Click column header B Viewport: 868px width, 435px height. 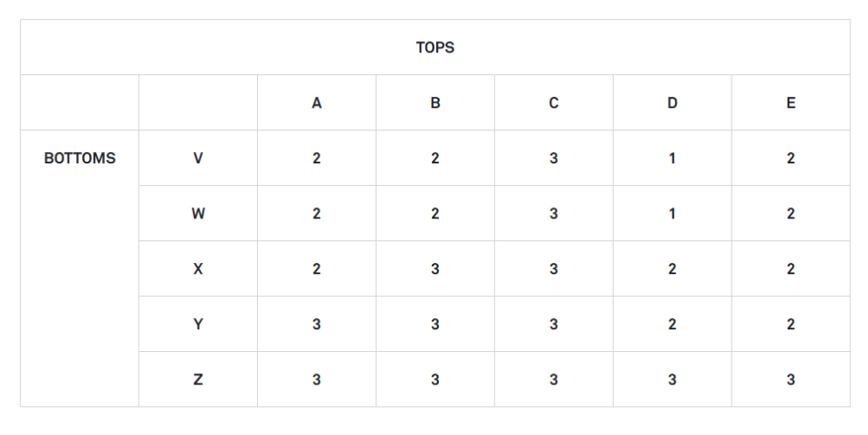pyautogui.click(x=435, y=103)
